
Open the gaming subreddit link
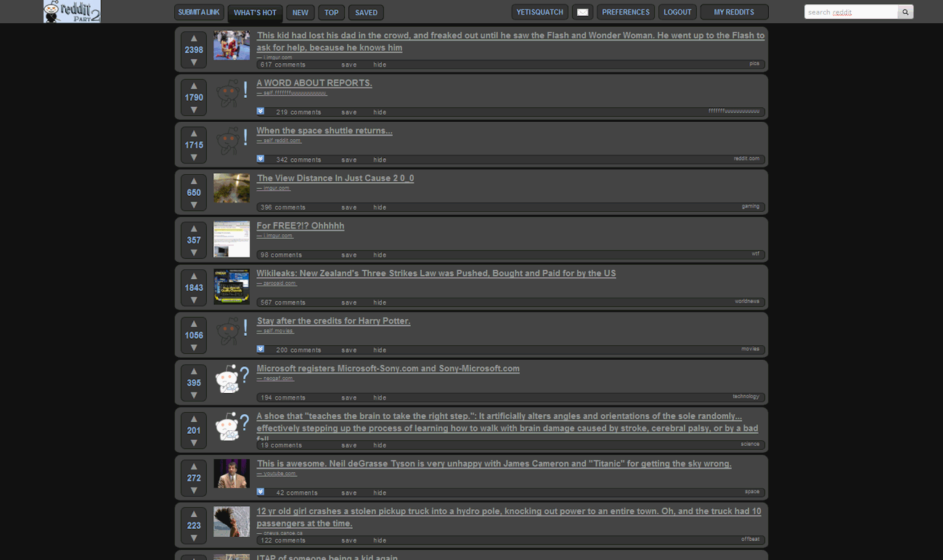[751, 206]
